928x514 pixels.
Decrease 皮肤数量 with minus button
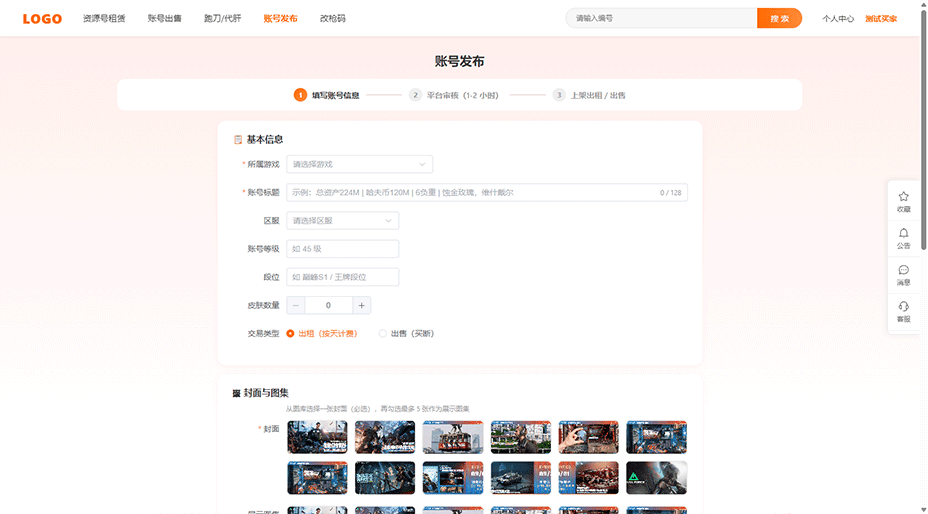pos(296,306)
